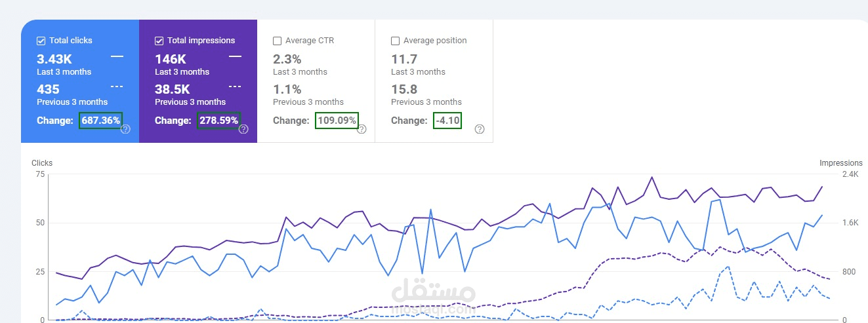Select the 1.1% previous CTR value
The image size is (868, 323).
(287, 89)
